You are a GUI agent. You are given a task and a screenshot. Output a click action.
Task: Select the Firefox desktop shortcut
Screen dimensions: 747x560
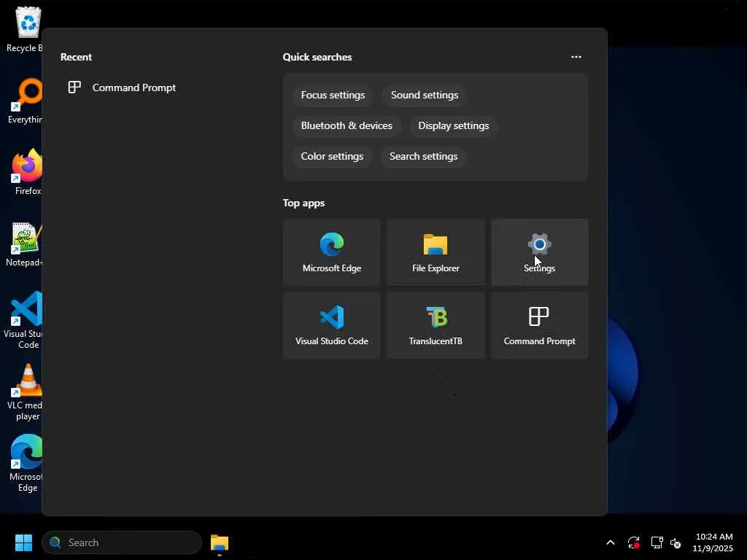click(x=27, y=172)
